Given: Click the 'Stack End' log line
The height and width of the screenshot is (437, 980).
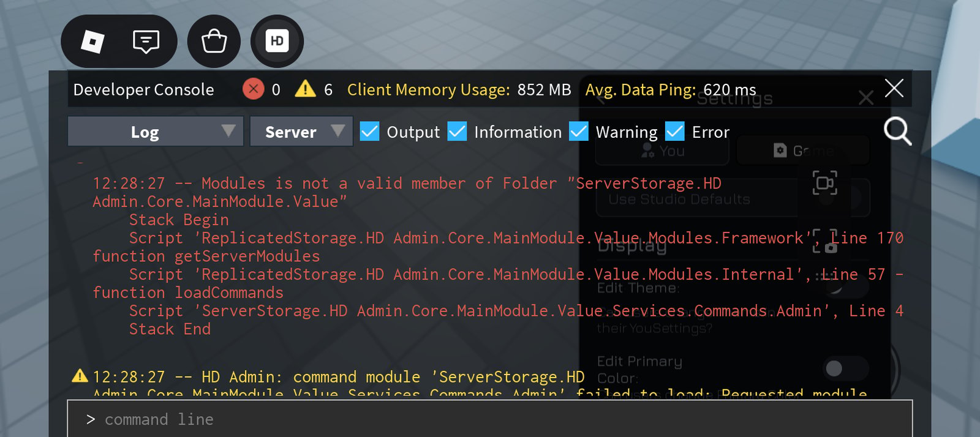Looking at the screenshot, I should pos(170,329).
